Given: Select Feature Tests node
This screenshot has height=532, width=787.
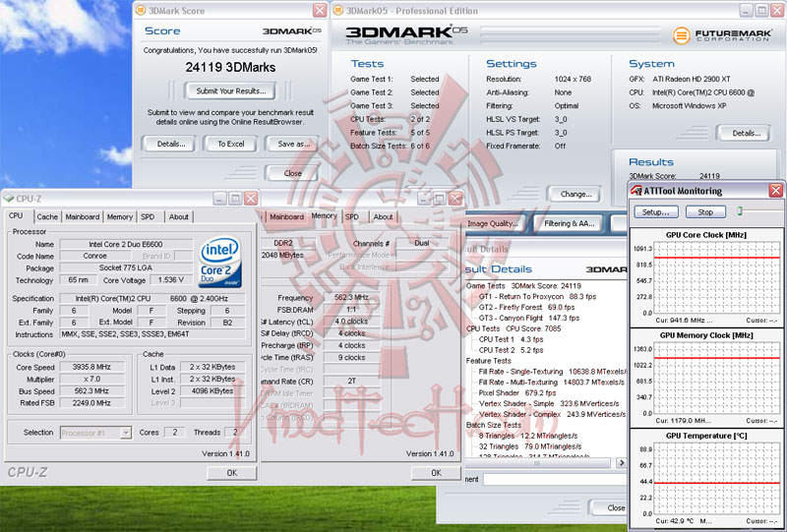Looking at the screenshot, I should (x=488, y=360).
